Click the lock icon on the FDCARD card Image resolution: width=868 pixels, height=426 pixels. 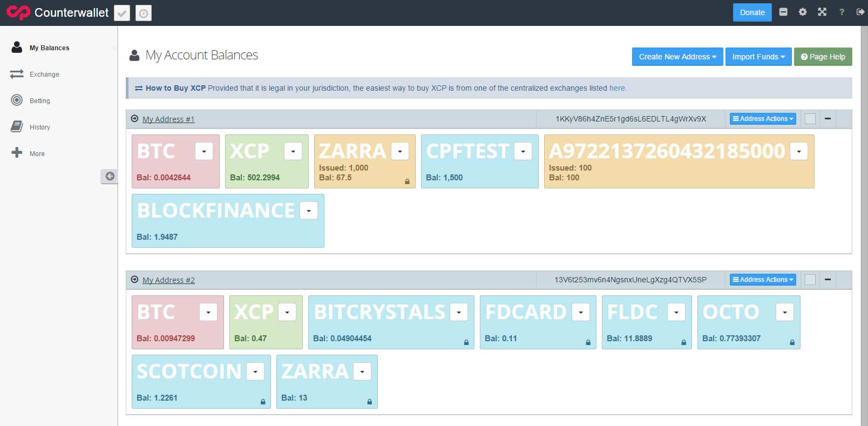pyautogui.click(x=588, y=342)
